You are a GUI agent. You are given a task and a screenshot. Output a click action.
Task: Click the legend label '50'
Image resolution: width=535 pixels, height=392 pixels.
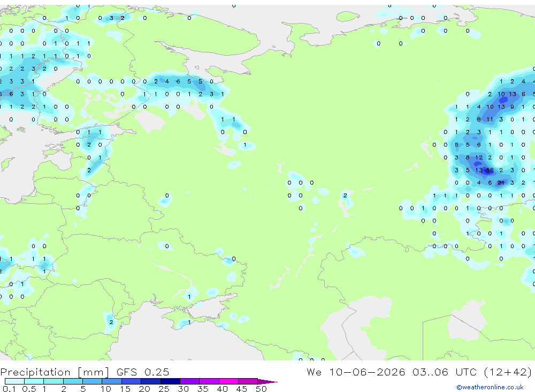coord(261,389)
